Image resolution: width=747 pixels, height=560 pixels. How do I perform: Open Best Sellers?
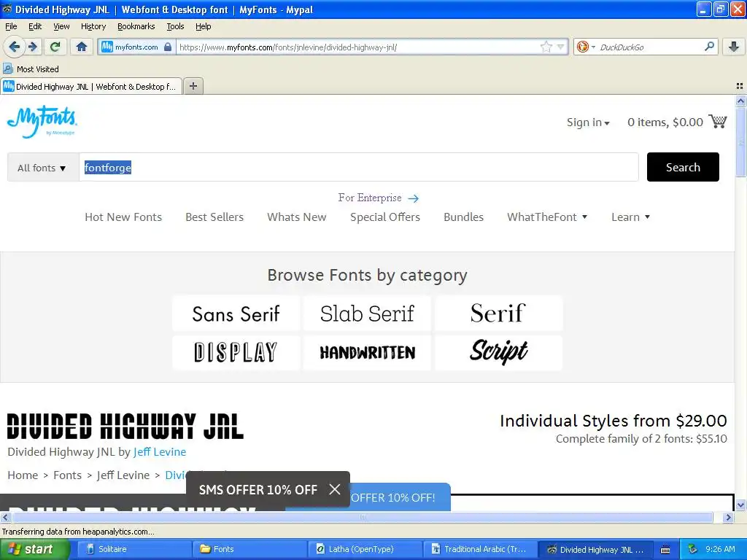(214, 217)
